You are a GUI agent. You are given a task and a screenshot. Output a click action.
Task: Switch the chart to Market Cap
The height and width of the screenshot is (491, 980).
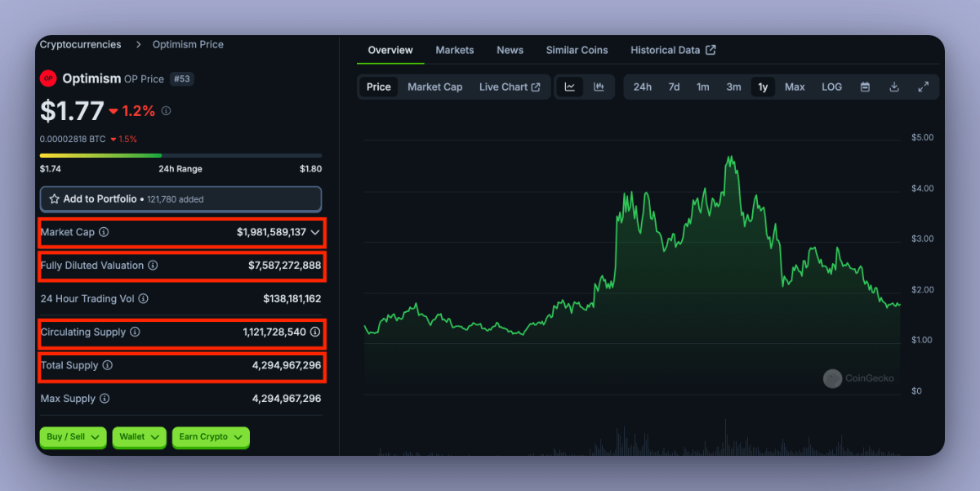pos(434,87)
